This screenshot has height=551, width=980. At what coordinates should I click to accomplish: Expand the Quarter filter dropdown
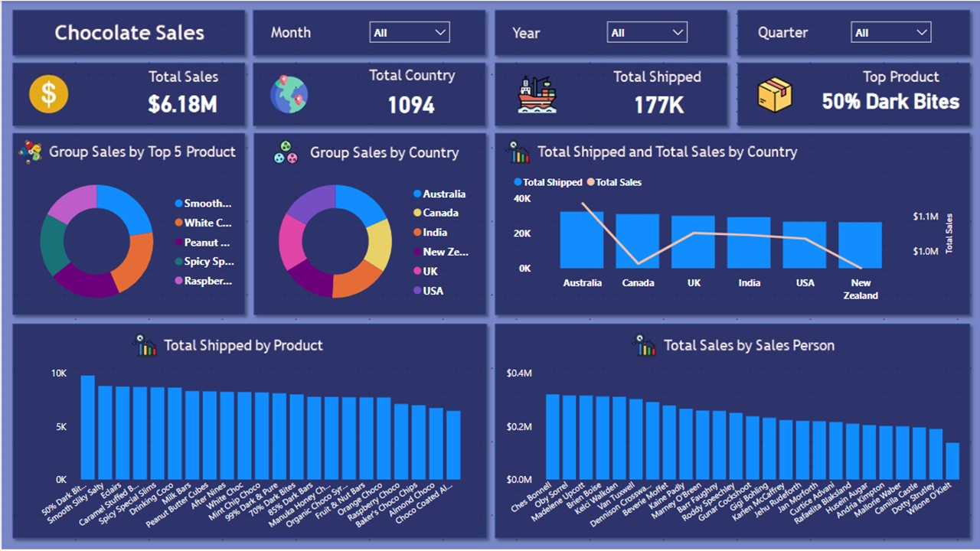tap(891, 32)
